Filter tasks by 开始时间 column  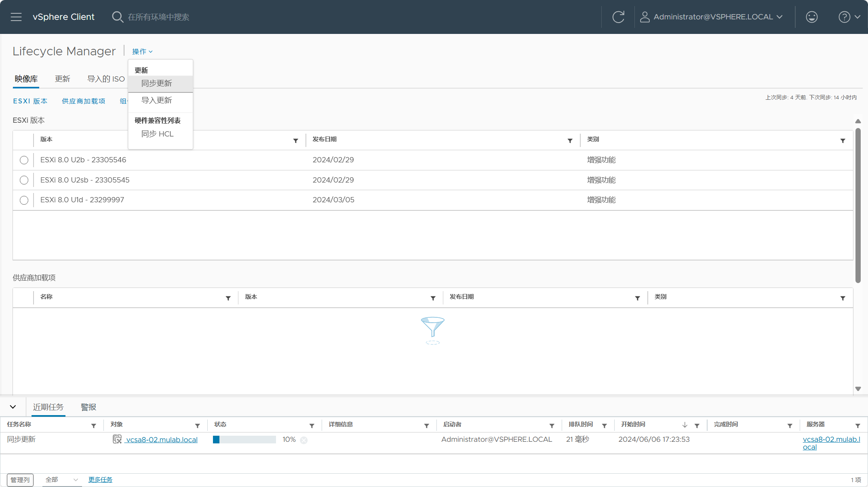697,426
